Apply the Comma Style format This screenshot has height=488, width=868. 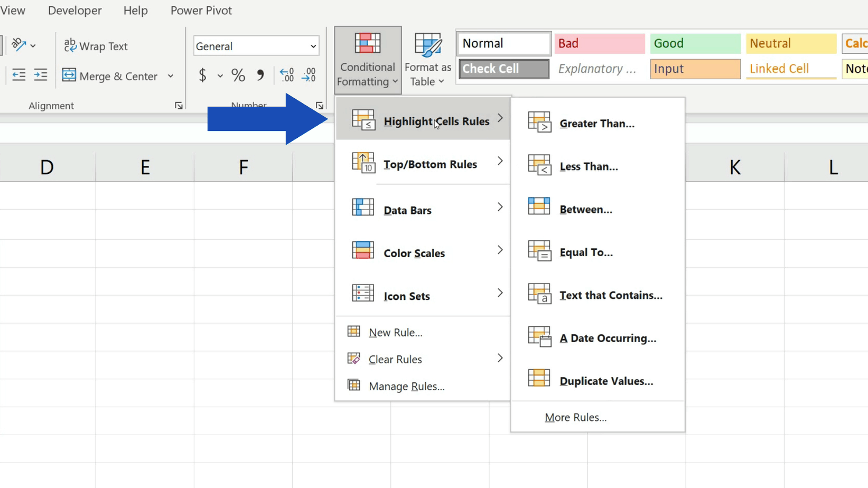[x=260, y=75]
